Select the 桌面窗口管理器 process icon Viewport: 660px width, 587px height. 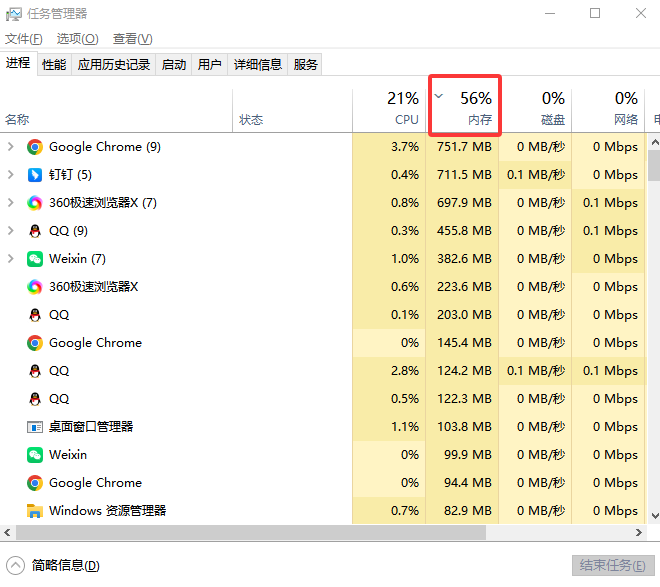35,427
